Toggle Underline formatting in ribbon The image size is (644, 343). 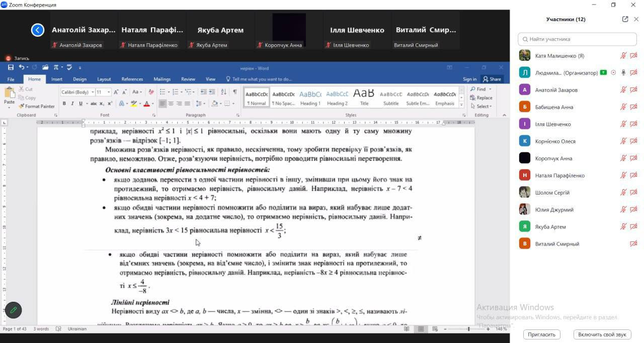click(x=80, y=104)
